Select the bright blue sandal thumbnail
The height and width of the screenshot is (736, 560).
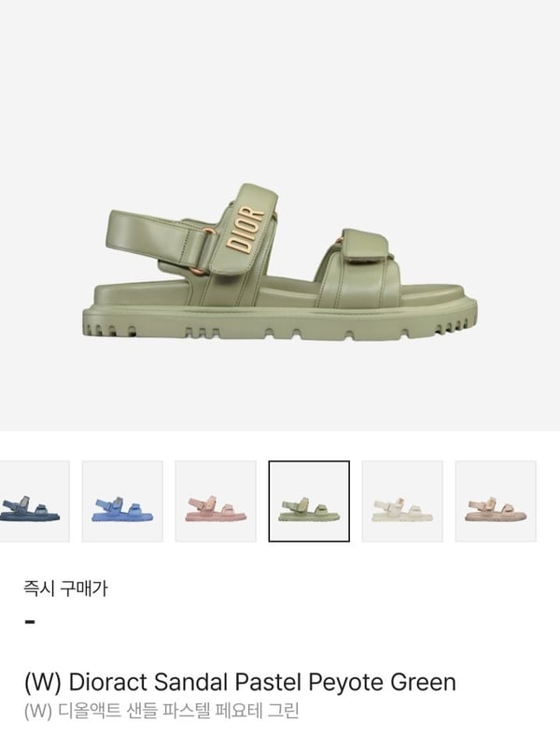[122, 502]
